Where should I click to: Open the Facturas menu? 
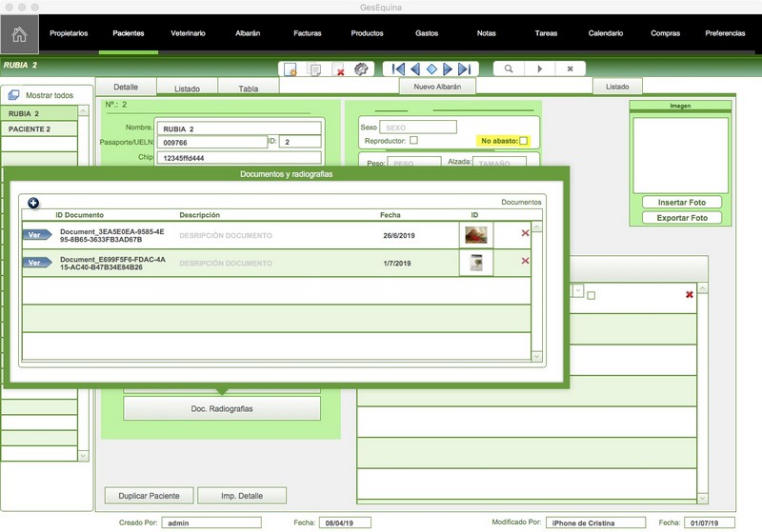pos(307,33)
